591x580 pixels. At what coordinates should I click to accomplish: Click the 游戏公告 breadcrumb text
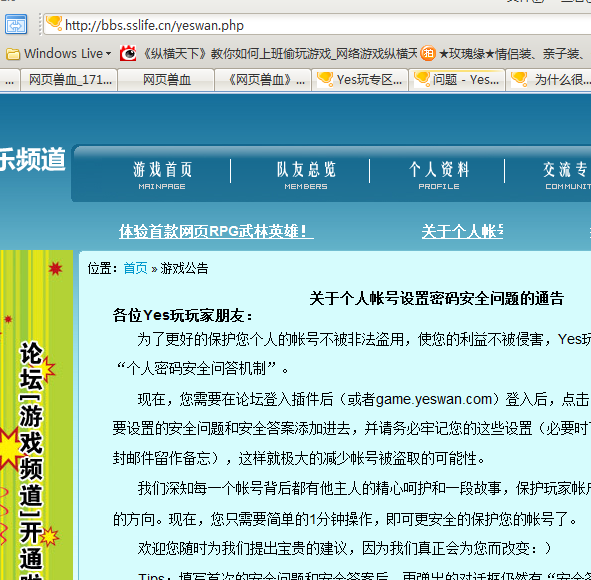click(184, 268)
